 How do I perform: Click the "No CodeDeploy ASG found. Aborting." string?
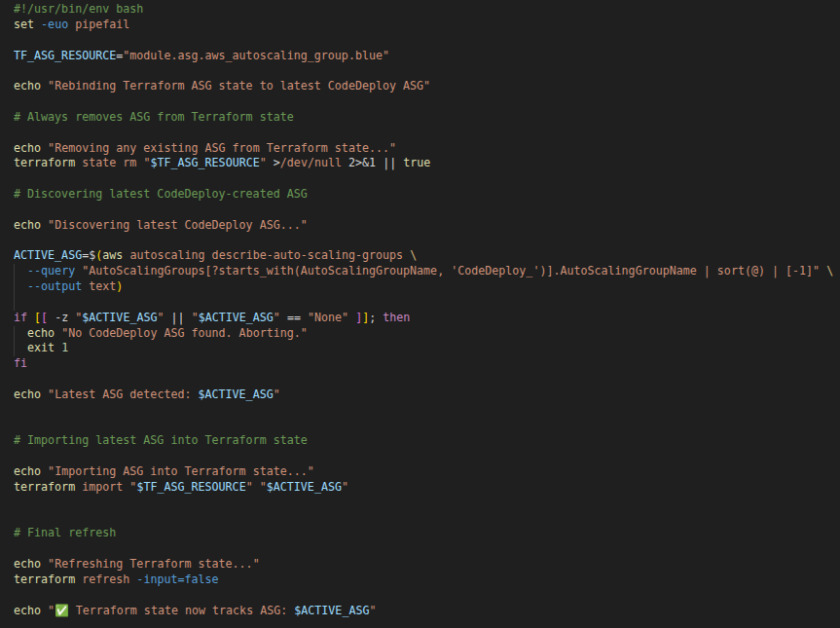point(185,333)
